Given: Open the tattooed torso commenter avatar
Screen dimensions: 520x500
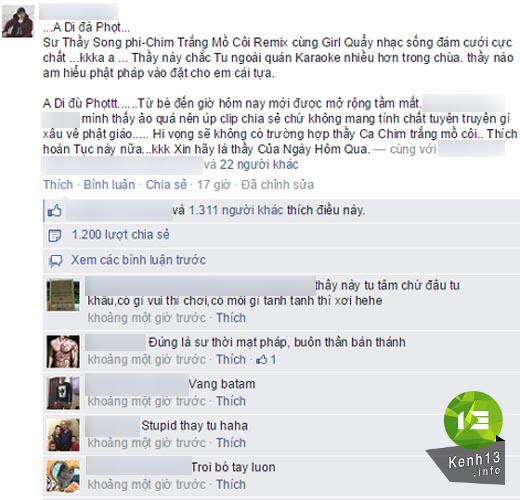Looking at the screenshot, I should coord(63,352).
